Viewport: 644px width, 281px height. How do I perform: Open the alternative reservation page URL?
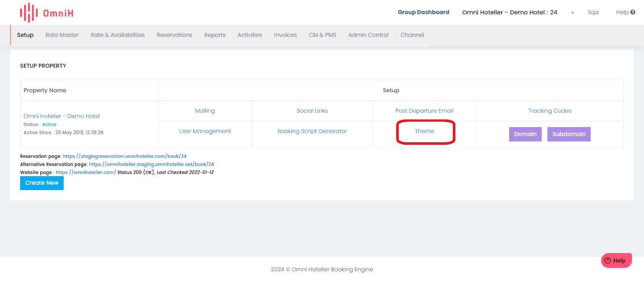[x=151, y=164]
